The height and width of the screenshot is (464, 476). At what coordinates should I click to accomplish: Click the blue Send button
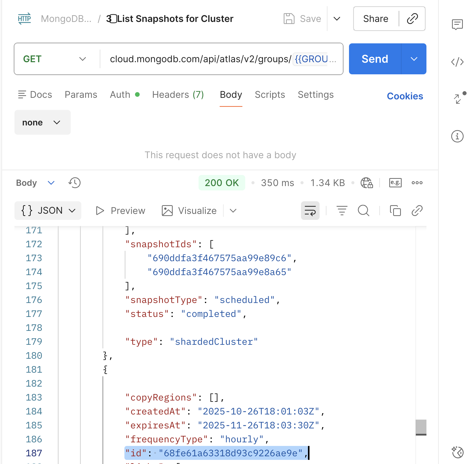[x=375, y=59]
